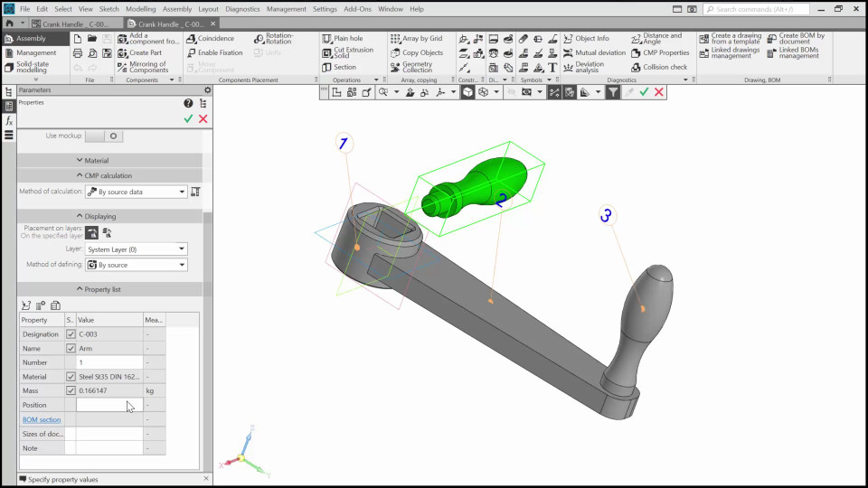The height and width of the screenshot is (488, 868).
Task: Click the Position value field
Action: coord(108,405)
